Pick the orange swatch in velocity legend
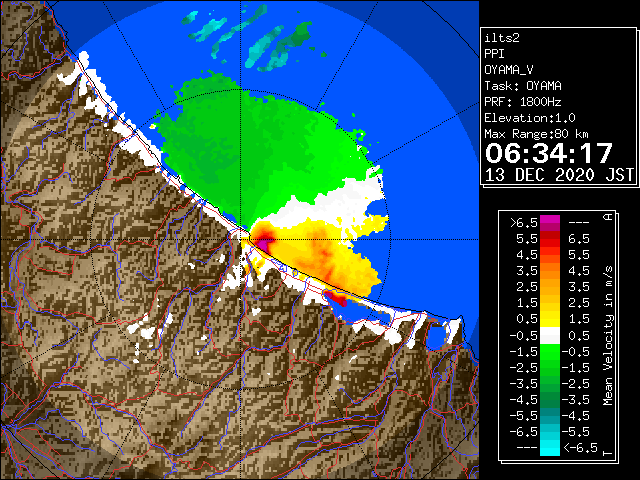Screen dimensions: 640x480 tap(550, 271)
